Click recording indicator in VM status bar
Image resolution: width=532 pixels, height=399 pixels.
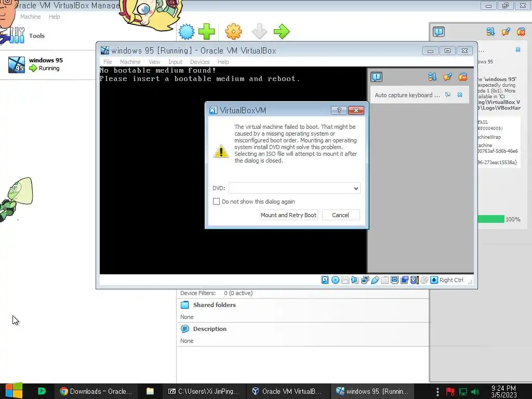point(404,280)
